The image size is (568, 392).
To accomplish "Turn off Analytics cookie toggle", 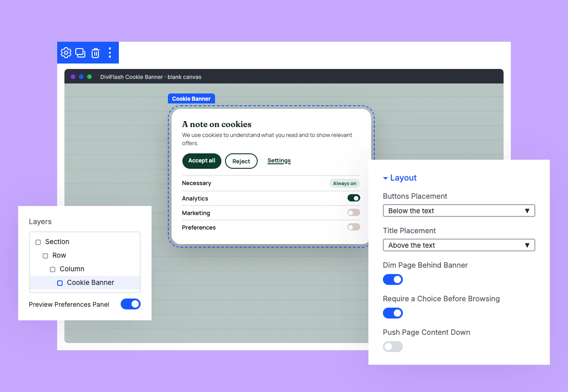I will 354,198.
